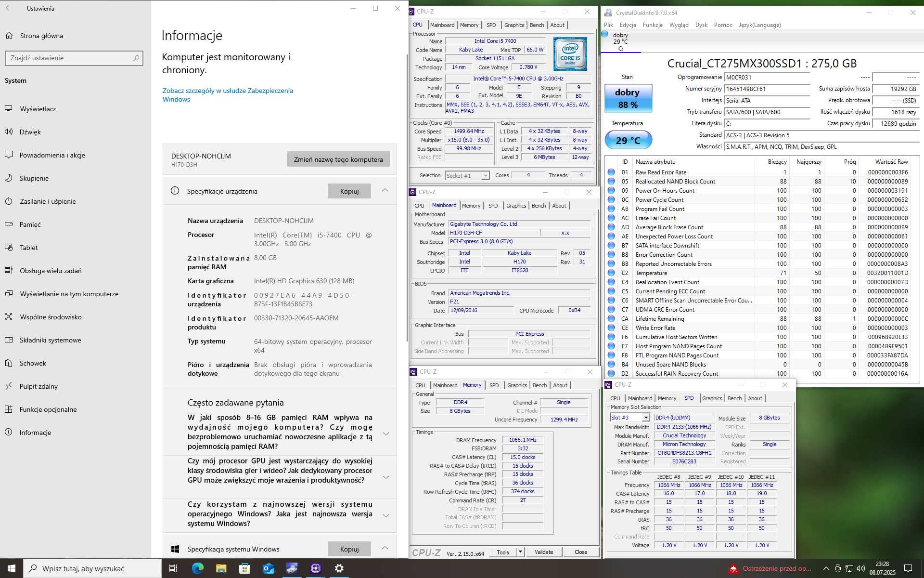Screen dimensions: 924x578
Task: Open Zabezpieczenia Windows details link
Action: click(x=228, y=95)
